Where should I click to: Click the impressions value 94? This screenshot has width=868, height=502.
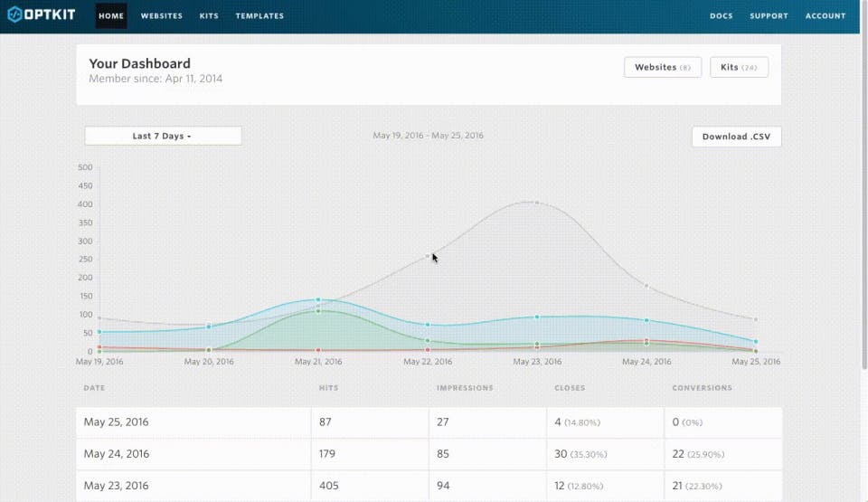443,486
